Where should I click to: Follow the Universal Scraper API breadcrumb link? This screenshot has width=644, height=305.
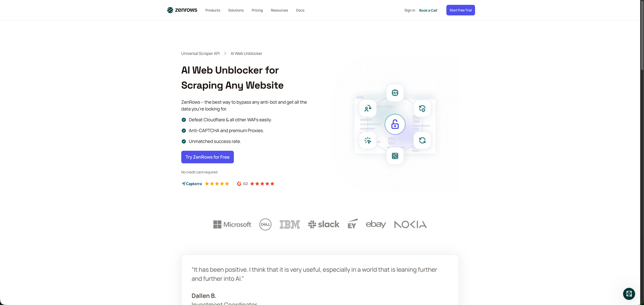(x=200, y=53)
